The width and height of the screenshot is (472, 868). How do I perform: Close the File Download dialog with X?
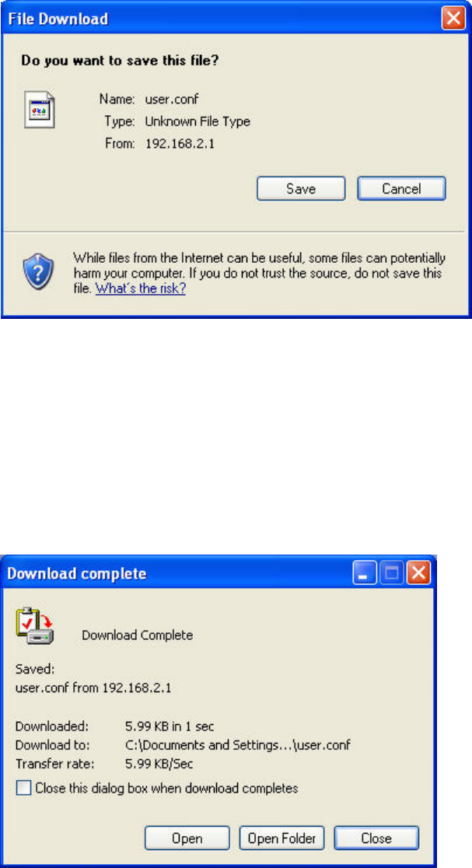[453, 19]
